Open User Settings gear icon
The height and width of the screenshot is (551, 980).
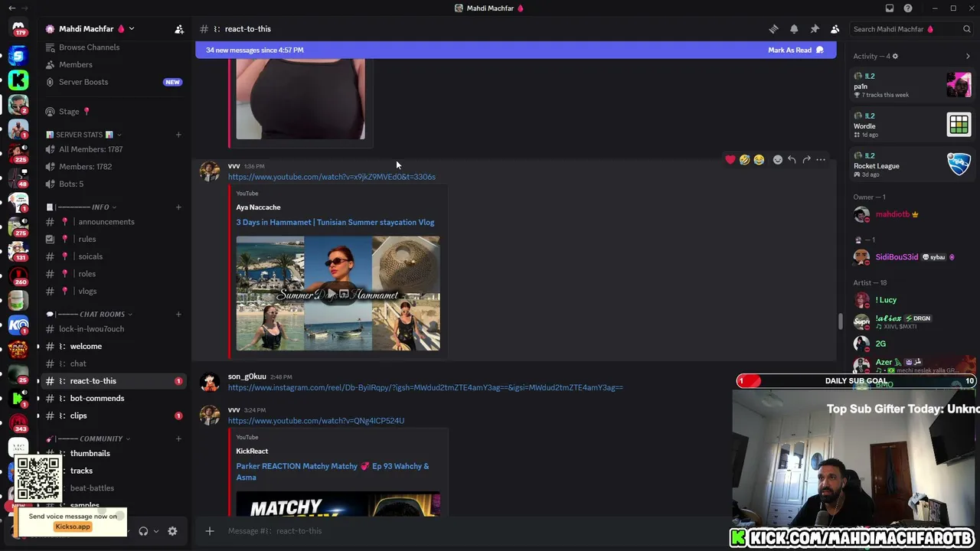[172, 531]
